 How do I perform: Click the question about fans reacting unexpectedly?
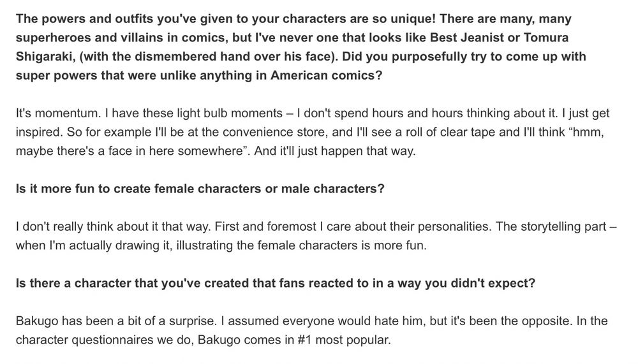(276, 283)
